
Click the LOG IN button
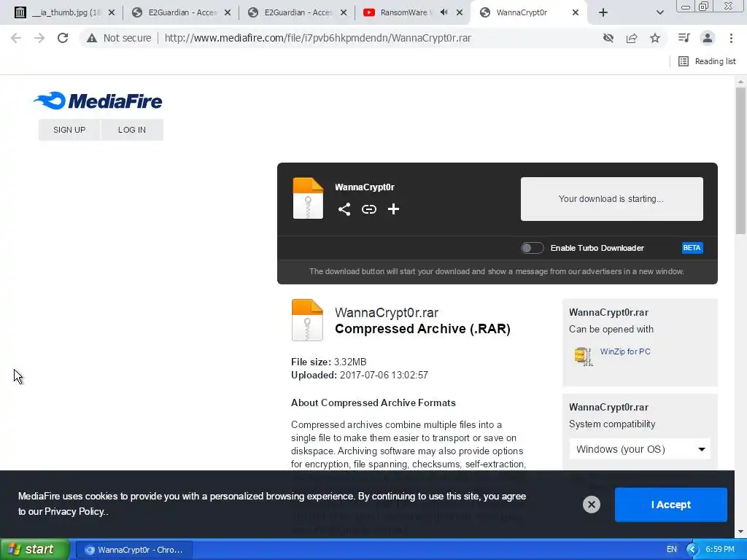(x=132, y=130)
